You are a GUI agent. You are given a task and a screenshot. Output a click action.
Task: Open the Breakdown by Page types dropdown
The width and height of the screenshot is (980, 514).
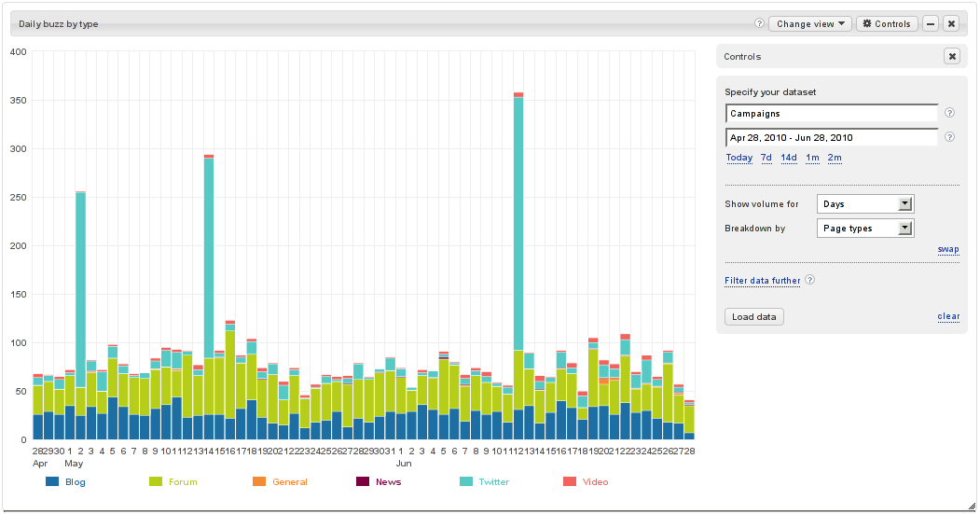(865, 229)
